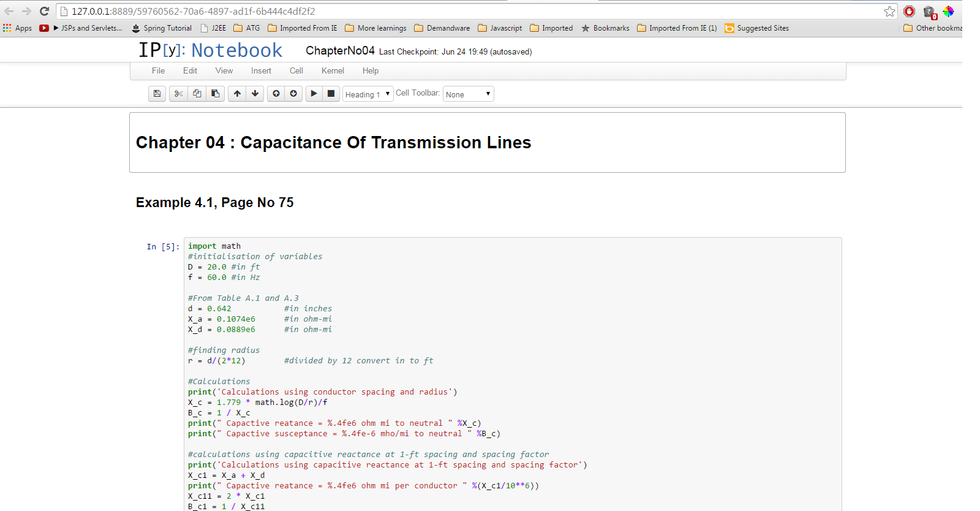The image size is (980, 511).
Task: Save the notebook with the floppy disk icon
Action: tap(157, 94)
